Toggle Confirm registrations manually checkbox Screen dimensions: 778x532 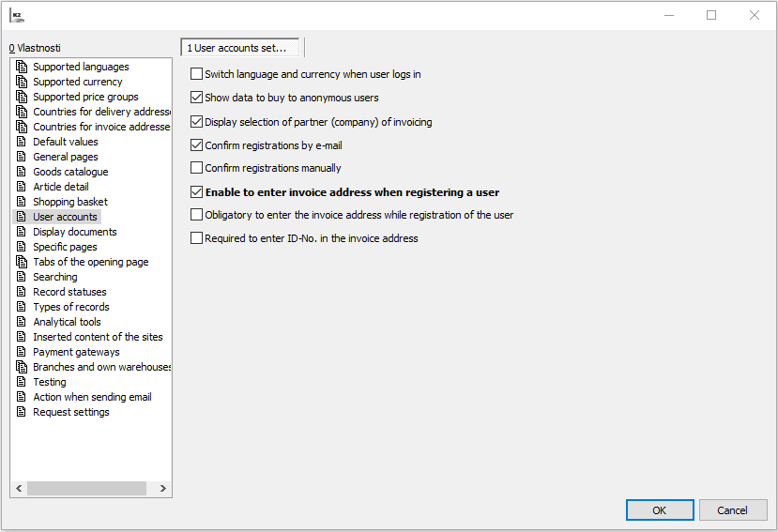pyautogui.click(x=196, y=168)
